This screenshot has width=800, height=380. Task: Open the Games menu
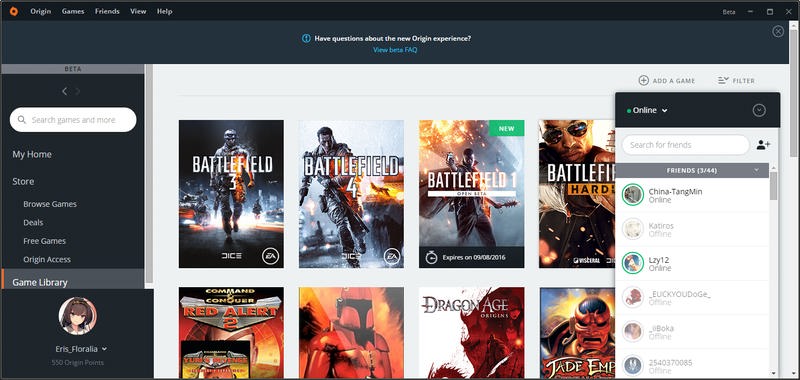click(73, 11)
